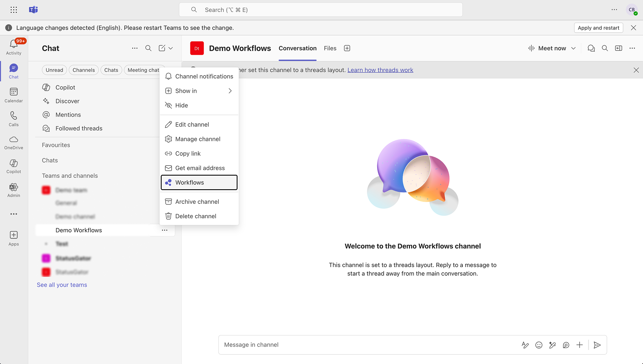The image size is (643, 364).
Task: Filter by Meeting chats chip
Action: (x=144, y=70)
